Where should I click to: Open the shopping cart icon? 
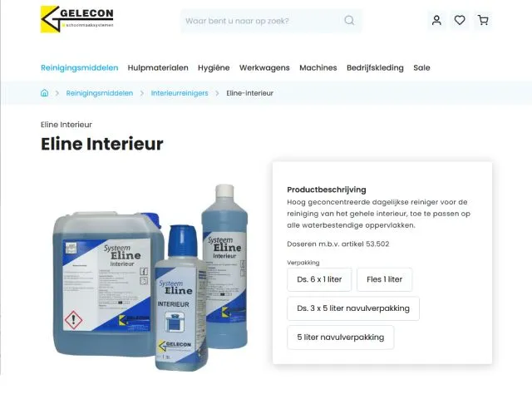coord(483,20)
